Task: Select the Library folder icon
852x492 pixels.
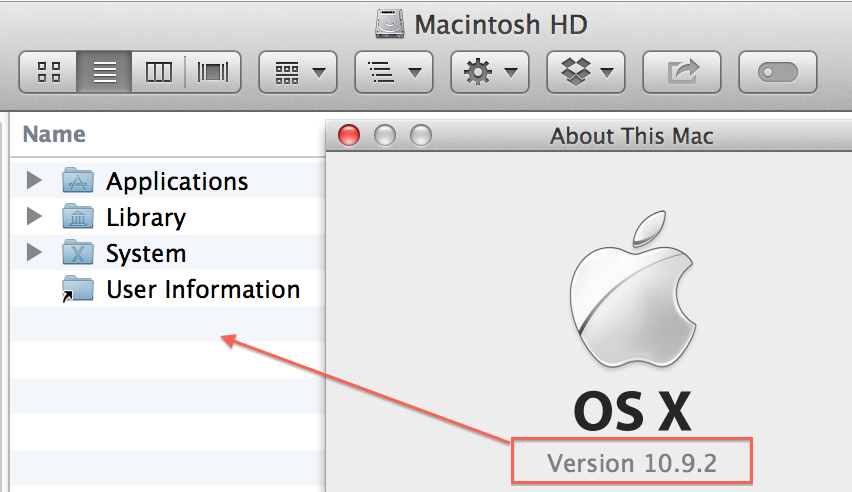Action: (x=78, y=216)
